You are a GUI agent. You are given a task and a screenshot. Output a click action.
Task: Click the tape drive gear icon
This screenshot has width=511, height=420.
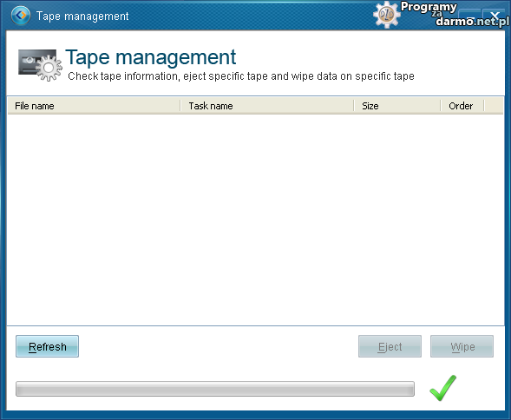pos(40,65)
